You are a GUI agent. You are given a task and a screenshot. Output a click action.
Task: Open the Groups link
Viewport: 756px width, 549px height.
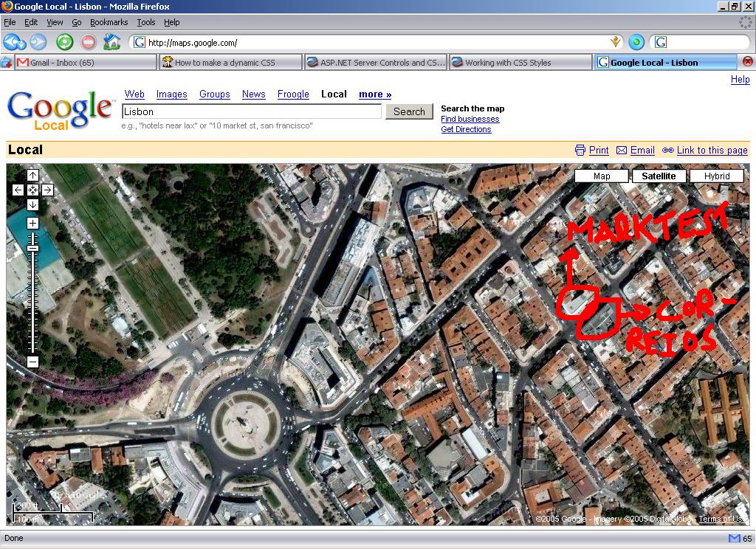(215, 94)
